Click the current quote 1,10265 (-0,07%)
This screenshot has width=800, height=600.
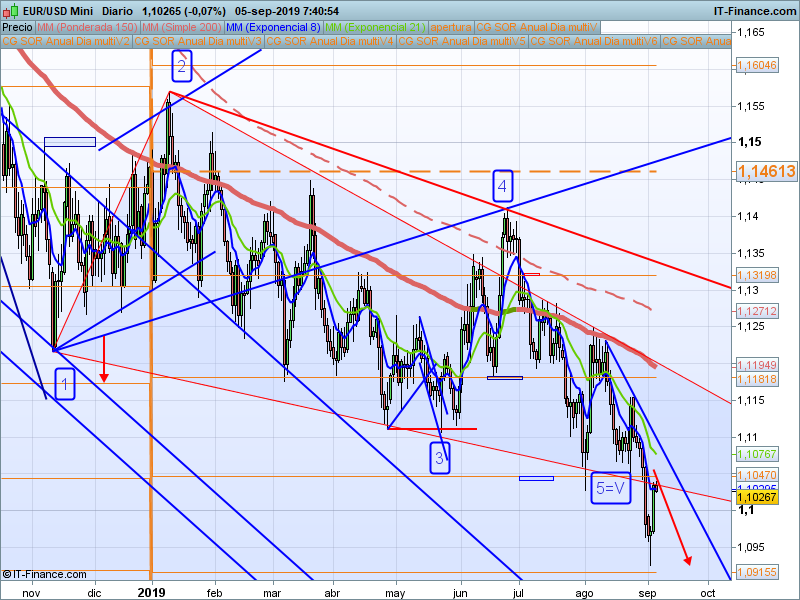[x=184, y=11]
